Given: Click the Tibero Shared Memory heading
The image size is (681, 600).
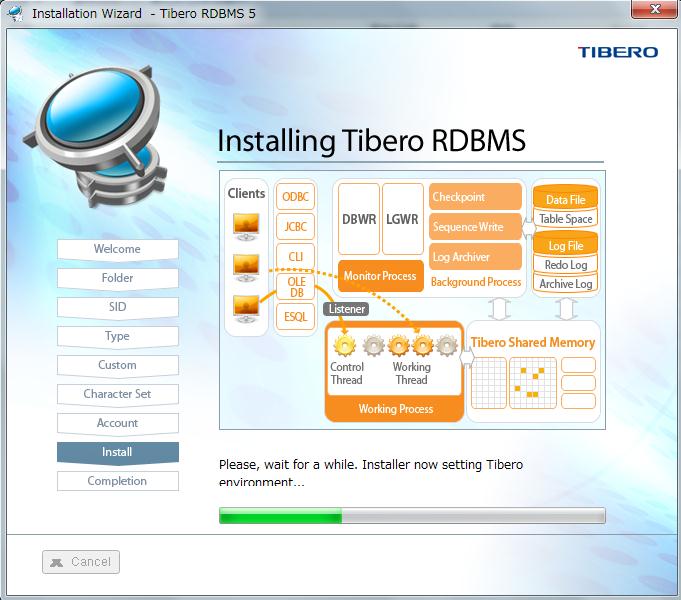Looking at the screenshot, I should [533, 342].
